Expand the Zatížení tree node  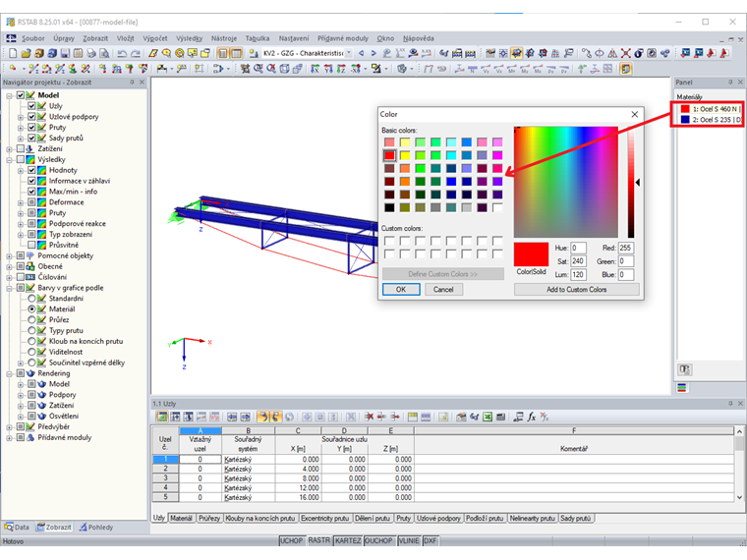(9, 149)
